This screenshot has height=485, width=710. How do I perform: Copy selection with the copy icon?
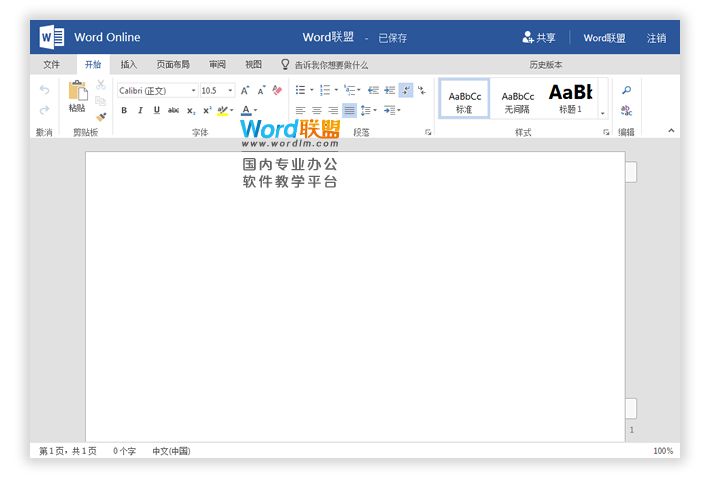(101, 101)
